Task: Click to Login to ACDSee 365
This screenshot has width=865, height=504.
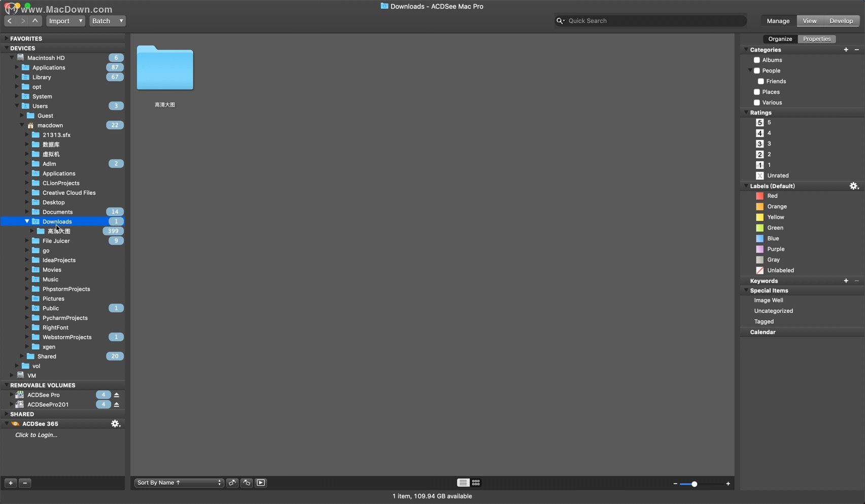Action: tap(36, 435)
